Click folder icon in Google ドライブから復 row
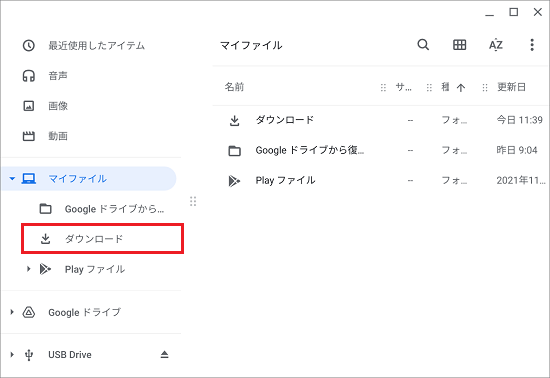Viewport: 550px width, 378px height. coord(234,150)
